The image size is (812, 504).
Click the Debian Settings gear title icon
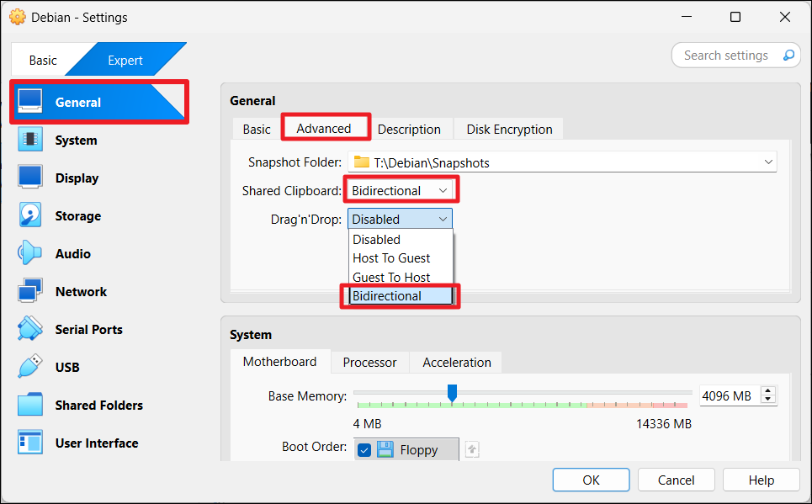pos(17,17)
